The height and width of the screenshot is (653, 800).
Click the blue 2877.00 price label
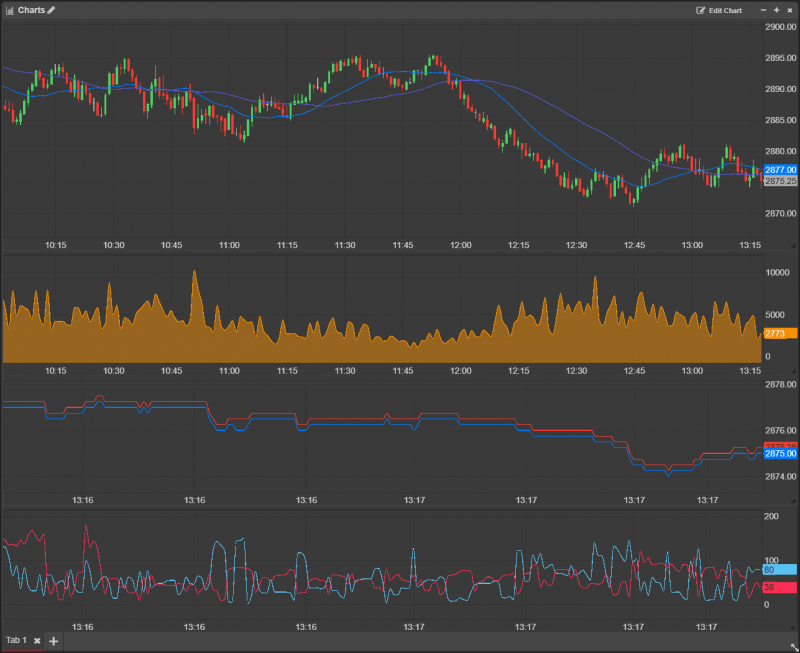779,170
